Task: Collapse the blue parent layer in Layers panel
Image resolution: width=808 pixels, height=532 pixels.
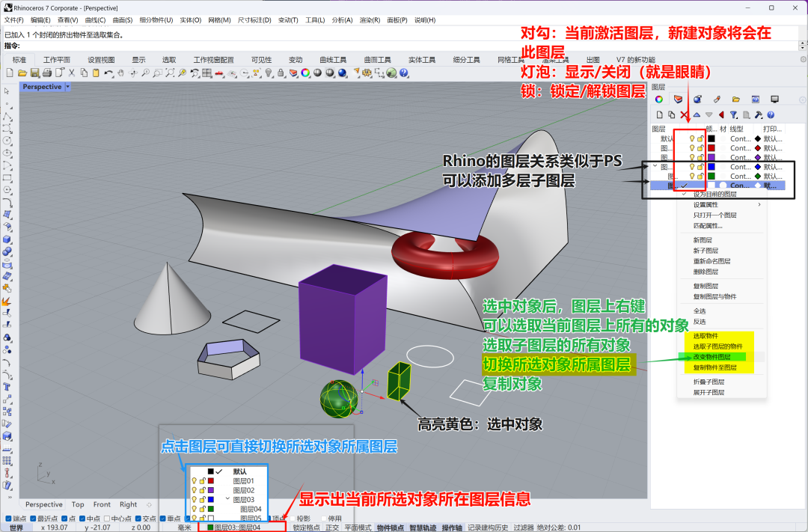Action: coord(655,167)
